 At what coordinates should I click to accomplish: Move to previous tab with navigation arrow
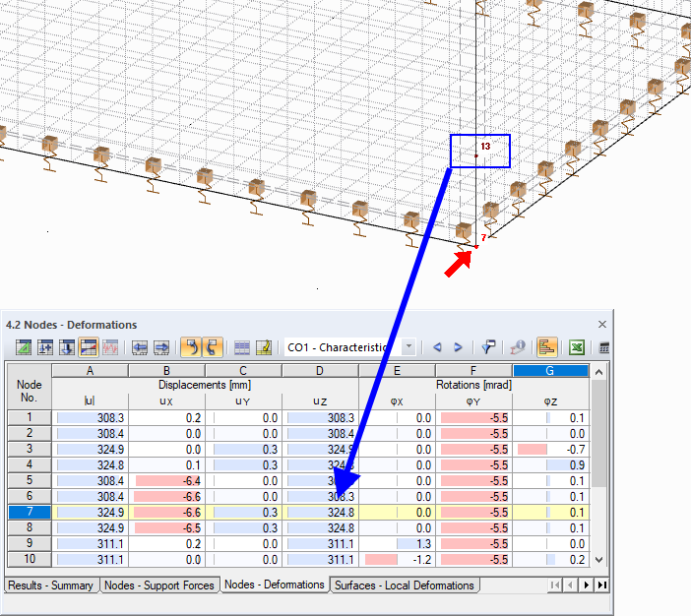570,585
